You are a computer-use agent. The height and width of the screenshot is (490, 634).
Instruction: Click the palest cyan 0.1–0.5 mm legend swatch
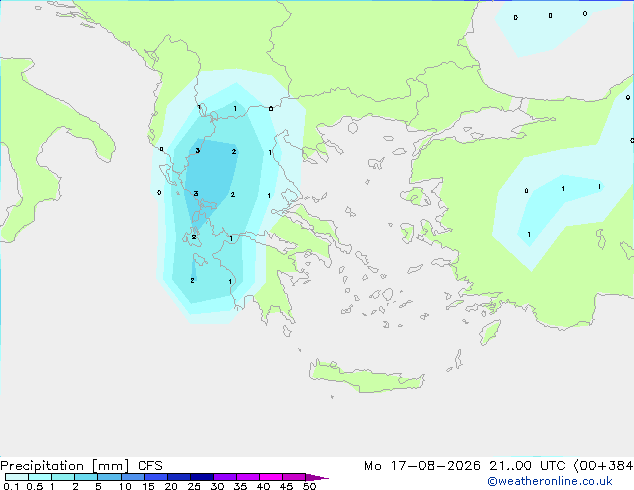click(17, 477)
